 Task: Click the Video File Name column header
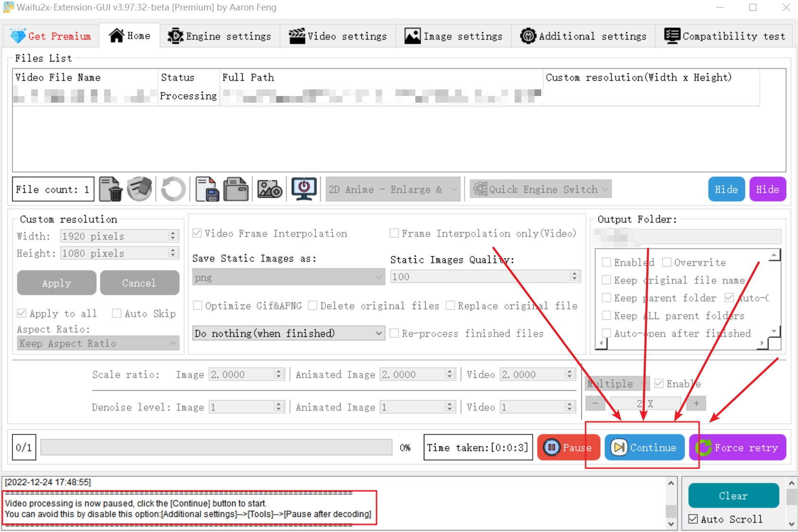85,78
